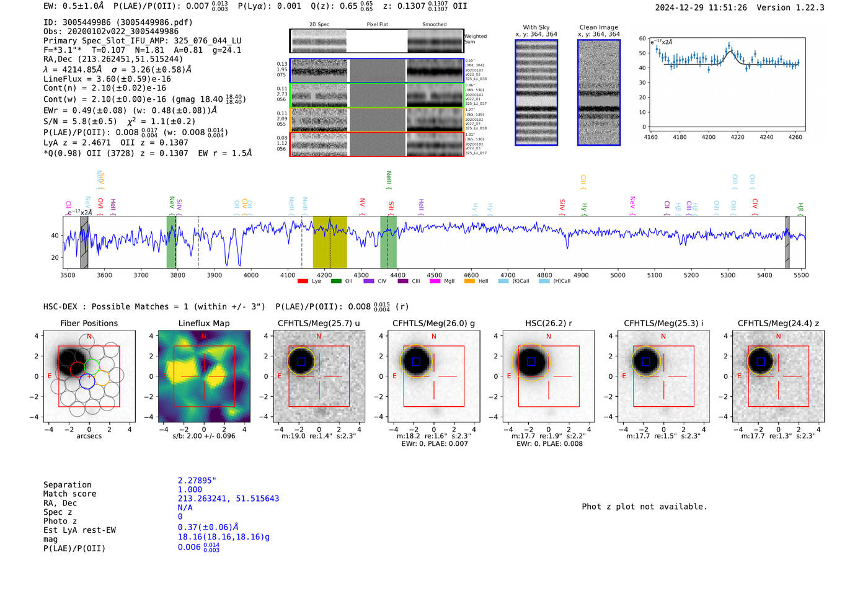Click the CIII legend color swatch
Image resolution: width=868 pixels, height=591 pixels.
pos(403,281)
